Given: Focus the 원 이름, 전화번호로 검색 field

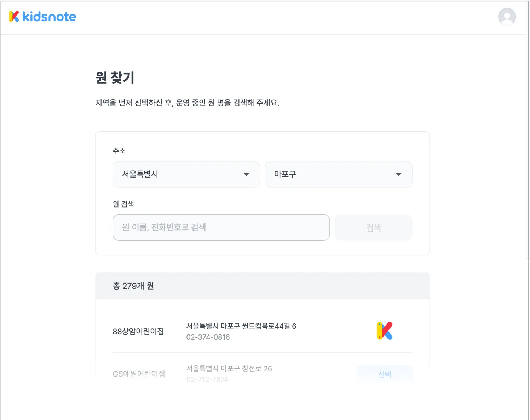Looking at the screenshot, I should pyautogui.click(x=221, y=227).
